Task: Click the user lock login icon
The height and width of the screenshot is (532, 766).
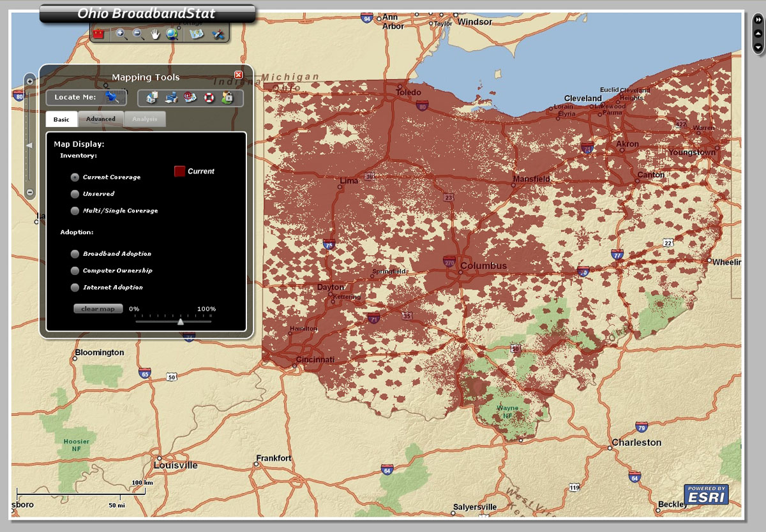Action: 227,98
